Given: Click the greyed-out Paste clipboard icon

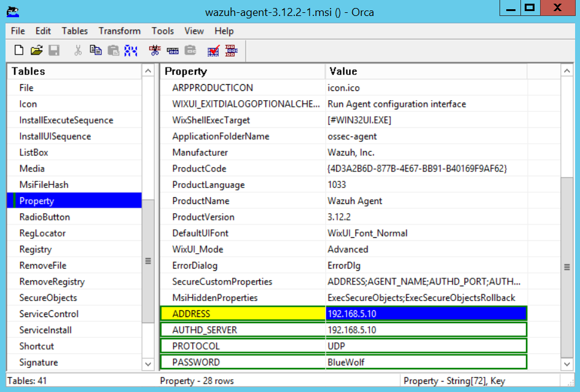Looking at the screenshot, I should click(x=113, y=50).
